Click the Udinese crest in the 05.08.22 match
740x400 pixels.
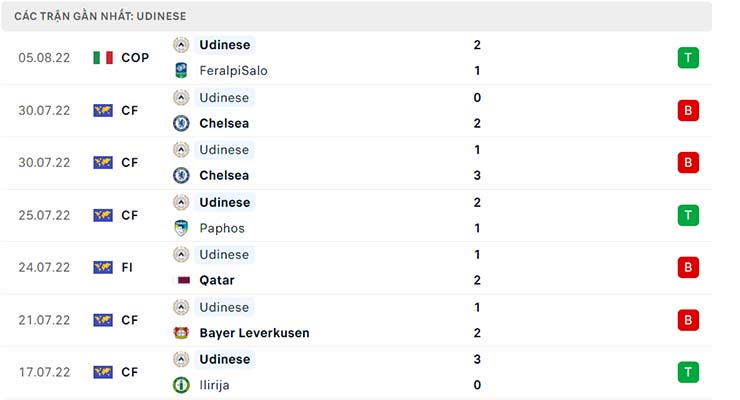181,45
